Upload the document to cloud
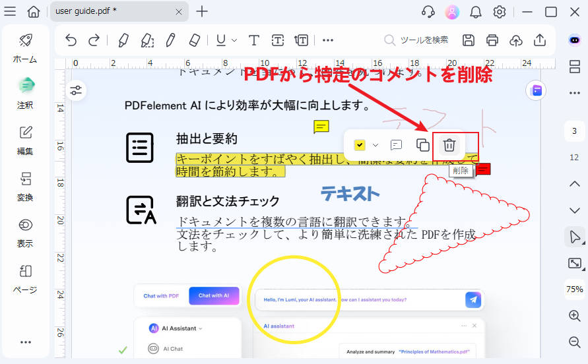588x364 pixels. click(516, 40)
